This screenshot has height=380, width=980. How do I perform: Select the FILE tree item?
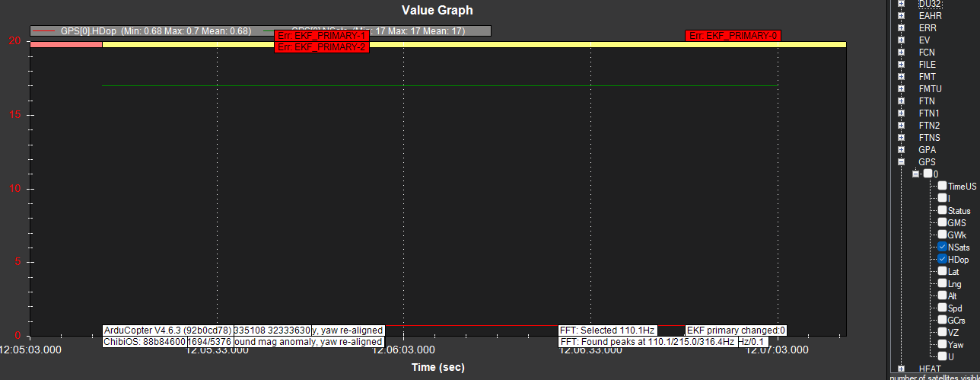927,65
